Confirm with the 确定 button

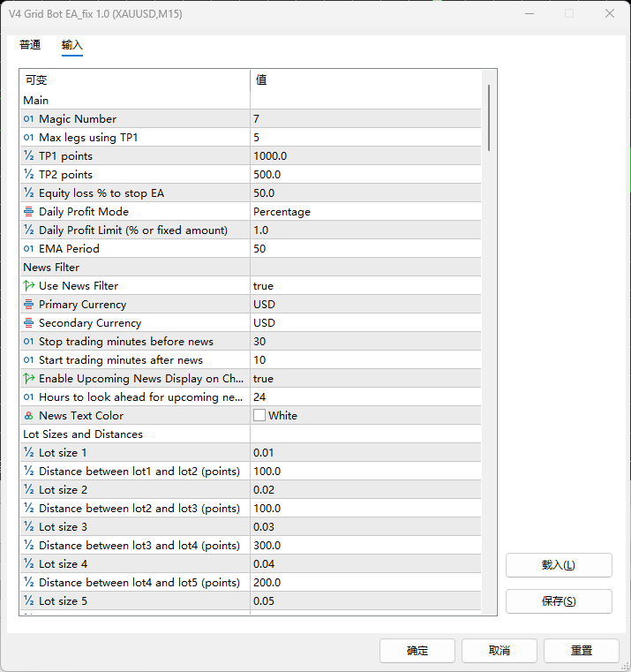417,651
